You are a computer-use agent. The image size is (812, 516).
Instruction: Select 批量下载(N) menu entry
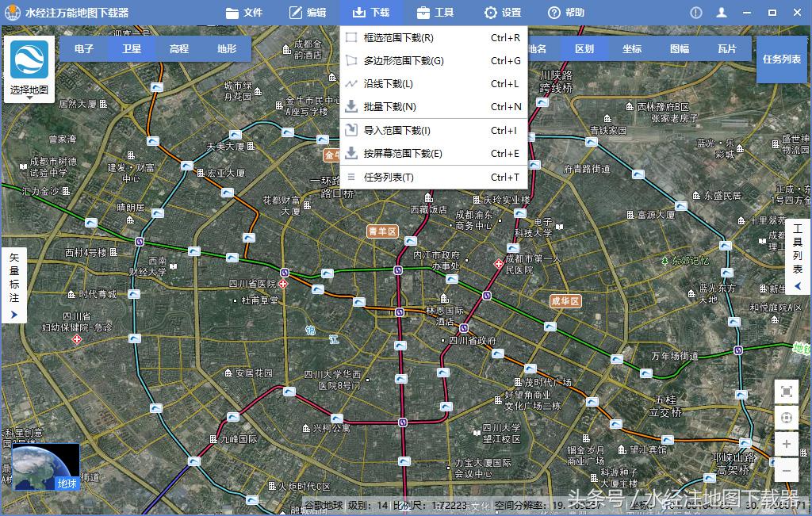pos(433,107)
